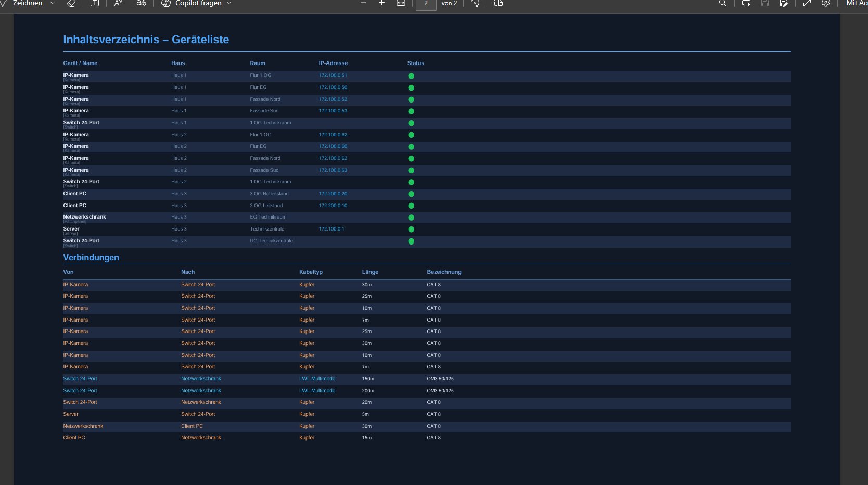Click room 'UG Technikzentrale'
The height and width of the screenshot is (485, 868).
271,241
